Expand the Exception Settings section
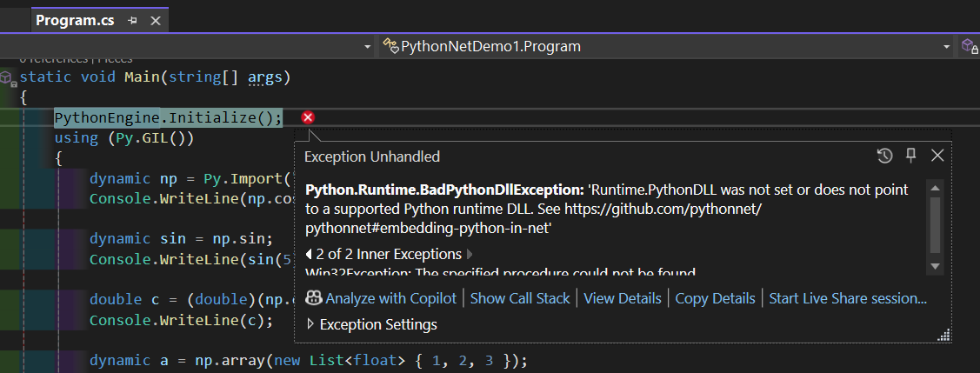980x373 pixels. point(311,324)
